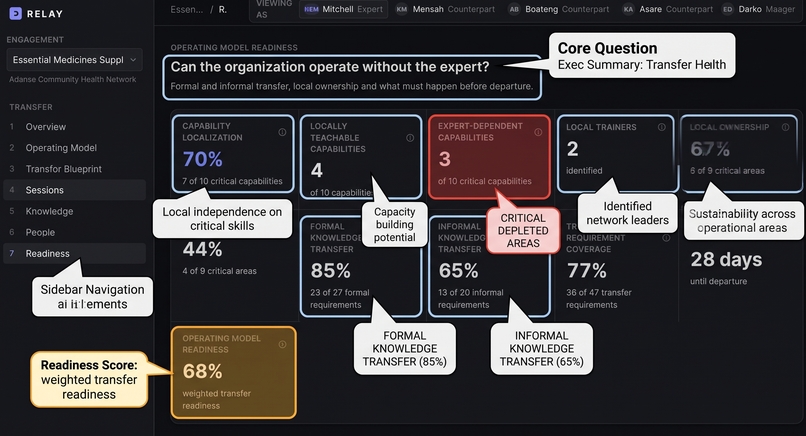Click info icon on Locally Teachable Capabilities
Viewport: 806px width, 436px height.
(410, 138)
